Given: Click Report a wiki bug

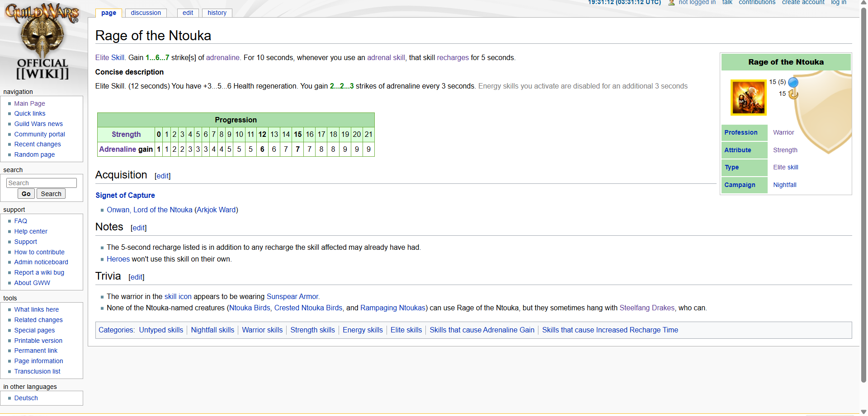Looking at the screenshot, I should pyautogui.click(x=39, y=272).
